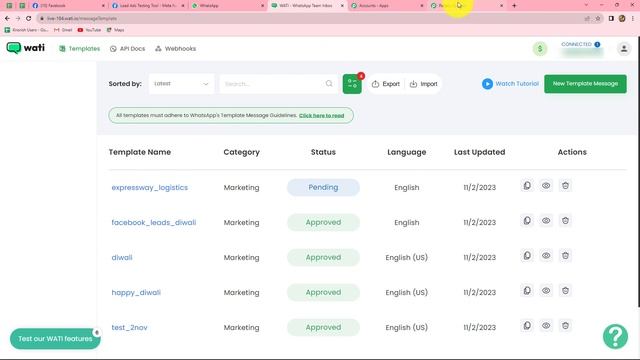Copy the happy_diwali template
Image resolution: width=640 pixels, height=360 pixels.
pos(527,291)
